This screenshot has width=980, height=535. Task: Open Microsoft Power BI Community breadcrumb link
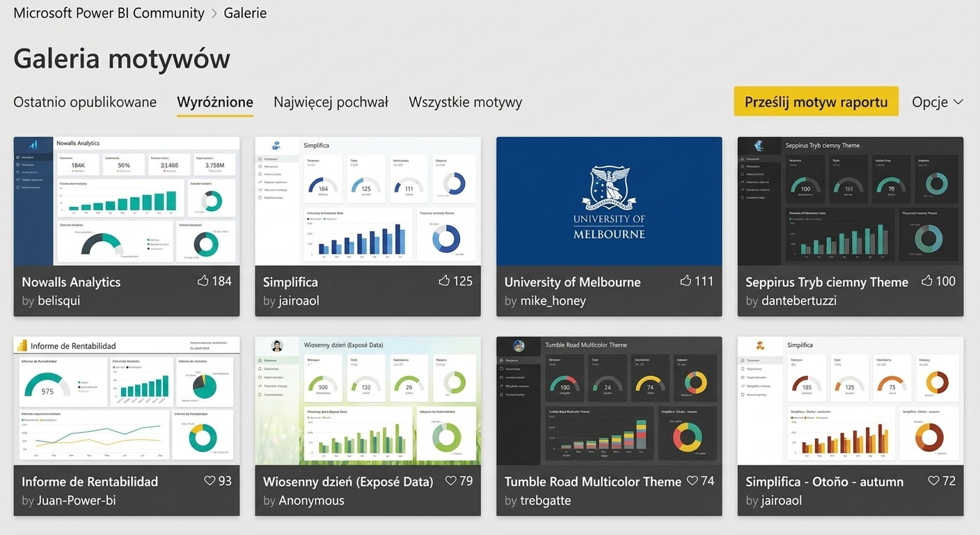tap(109, 13)
